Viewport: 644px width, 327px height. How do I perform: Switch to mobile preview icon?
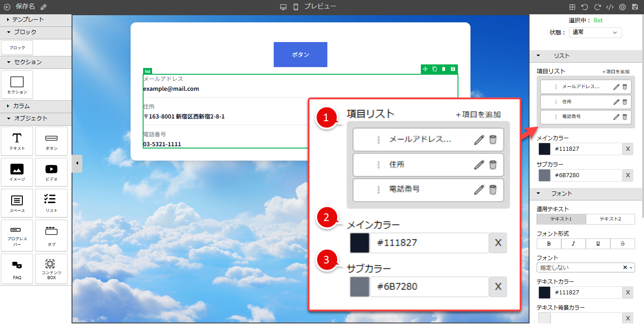tap(296, 7)
